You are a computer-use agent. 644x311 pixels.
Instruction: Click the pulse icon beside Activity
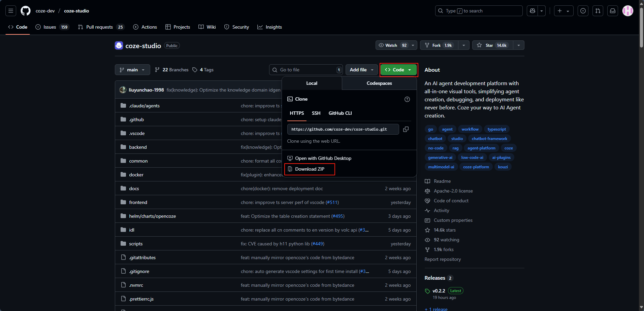coord(427,211)
